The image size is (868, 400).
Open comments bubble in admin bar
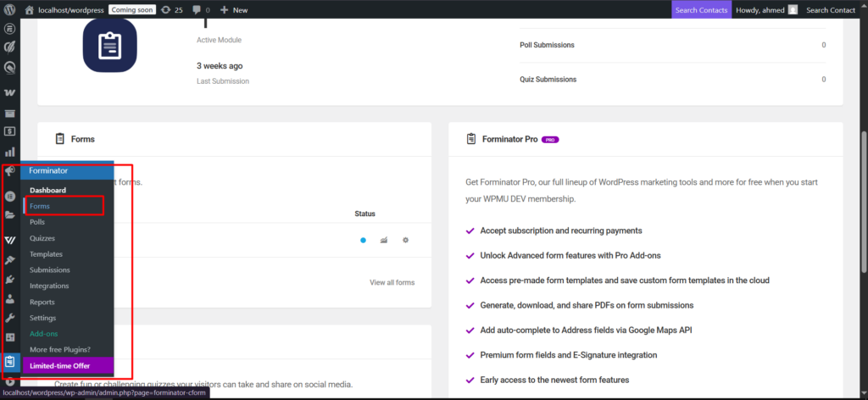199,9
